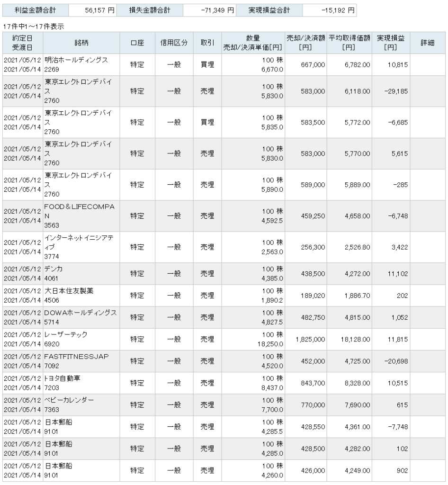Click the 10,515 realized profit value

[398, 384]
